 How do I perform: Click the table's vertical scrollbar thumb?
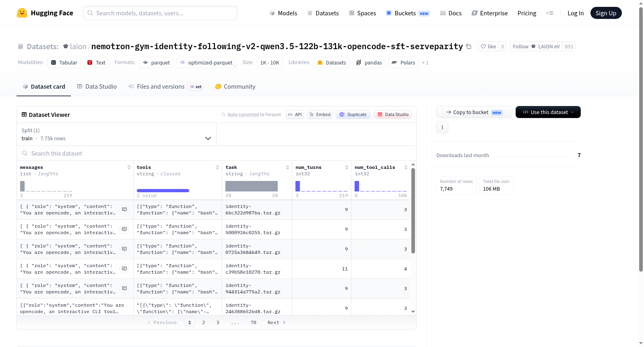click(413, 210)
